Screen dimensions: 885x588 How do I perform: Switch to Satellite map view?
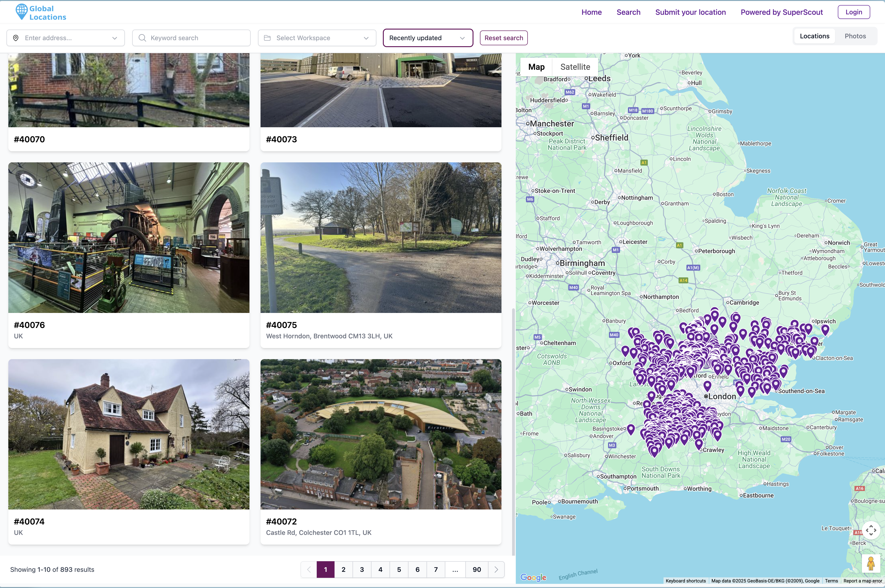pyautogui.click(x=575, y=67)
